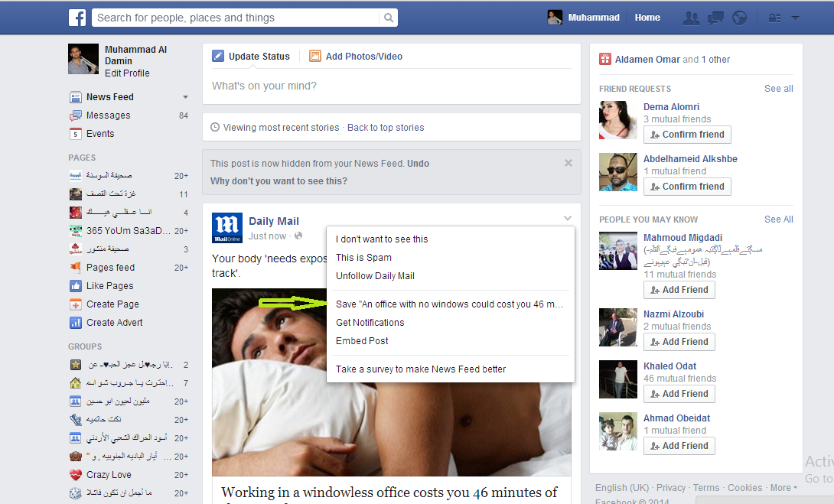Open the Privacy Shortcuts lock icon
Viewport: 834px width, 504px height.
click(774, 18)
